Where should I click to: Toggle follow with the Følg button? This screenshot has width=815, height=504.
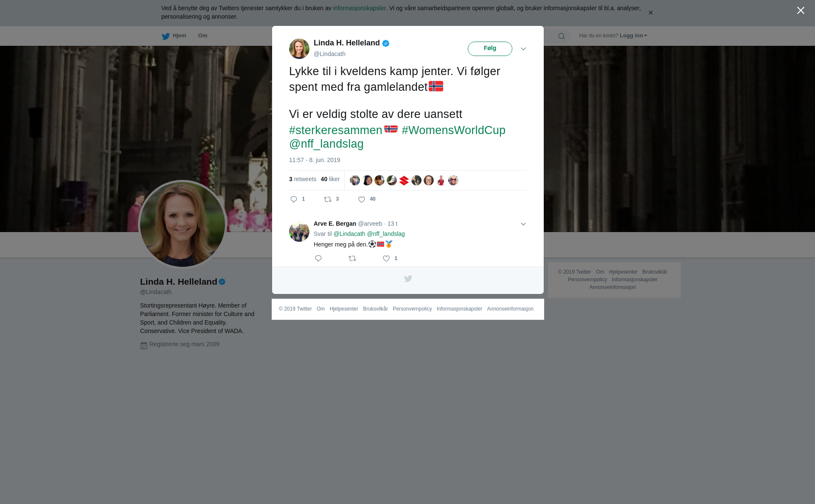coord(490,49)
